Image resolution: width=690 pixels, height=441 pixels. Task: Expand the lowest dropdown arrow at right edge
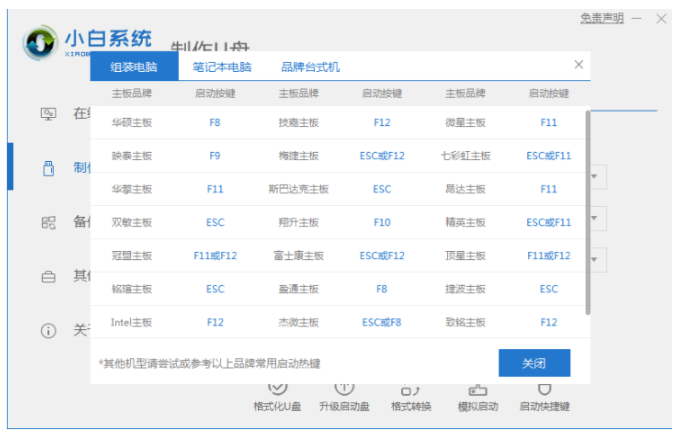[x=597, y=260]
